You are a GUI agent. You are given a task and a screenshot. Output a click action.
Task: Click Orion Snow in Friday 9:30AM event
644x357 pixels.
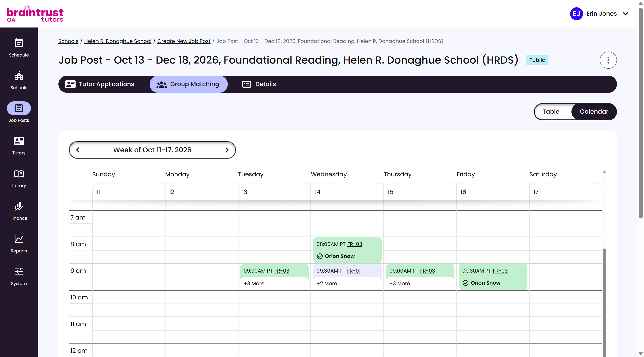[485, 283]
